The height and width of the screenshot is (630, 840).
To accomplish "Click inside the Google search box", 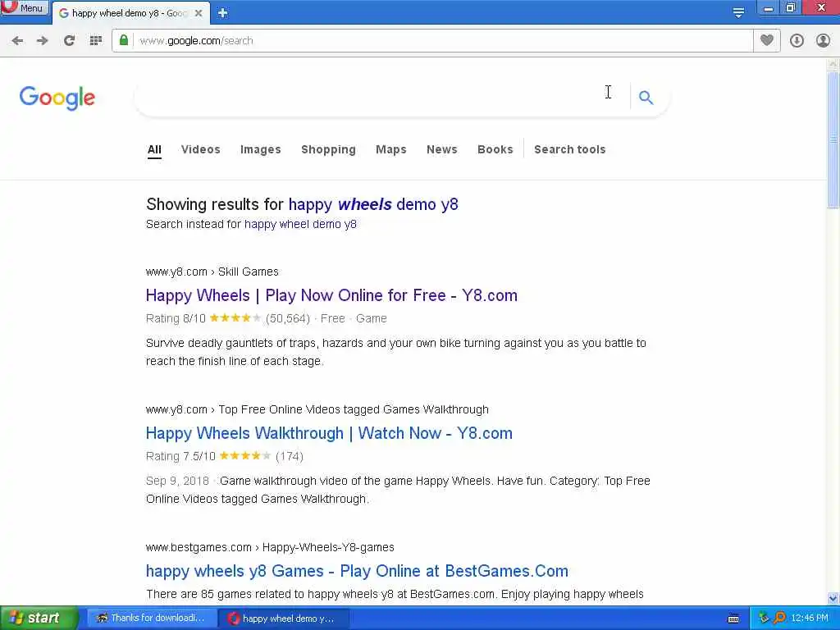I will (x=381, y=98).
